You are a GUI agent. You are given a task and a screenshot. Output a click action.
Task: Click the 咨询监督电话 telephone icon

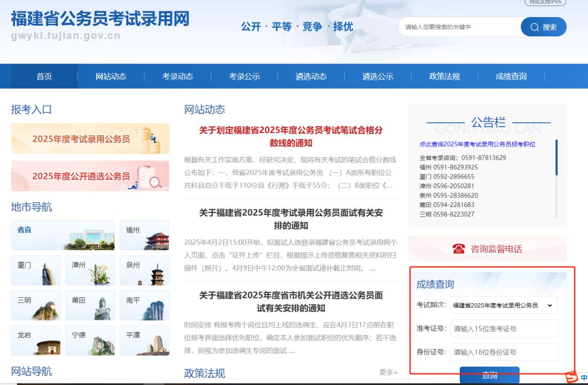click(459, 249)
